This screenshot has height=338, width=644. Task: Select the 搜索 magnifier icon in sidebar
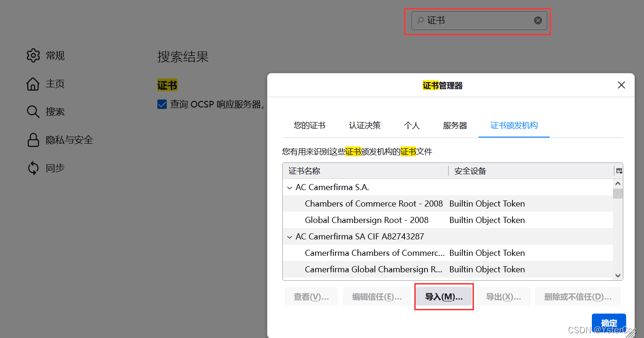[x=33, y=112]
